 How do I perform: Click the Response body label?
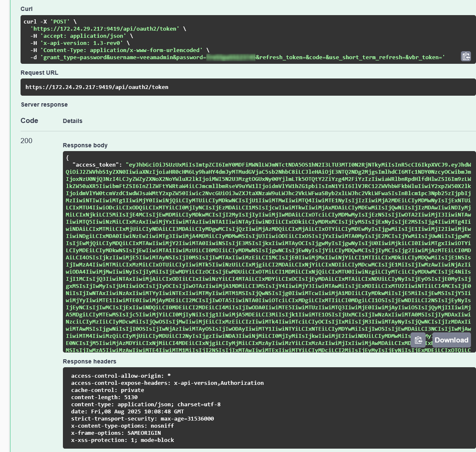click(85, 145)
